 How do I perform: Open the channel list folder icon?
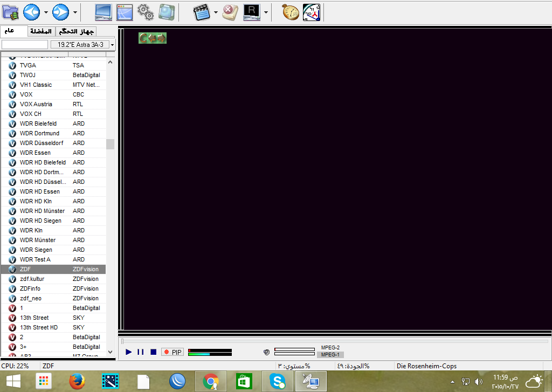[11, 13]
